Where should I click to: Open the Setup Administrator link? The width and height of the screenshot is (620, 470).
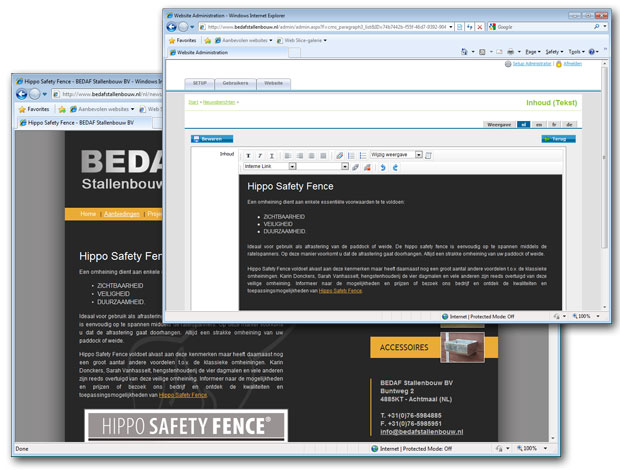point(532,64)
